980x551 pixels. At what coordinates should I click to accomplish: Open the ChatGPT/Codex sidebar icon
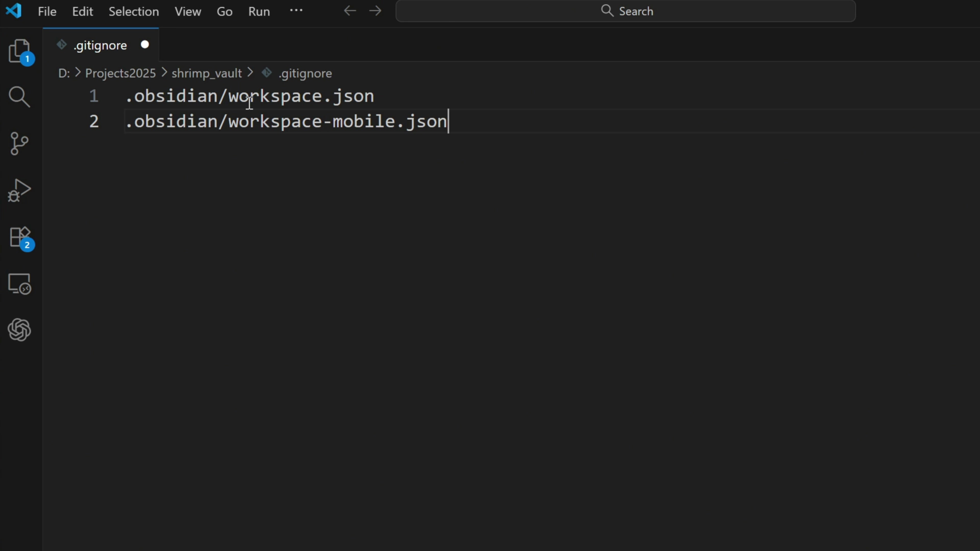pos(19,330)
